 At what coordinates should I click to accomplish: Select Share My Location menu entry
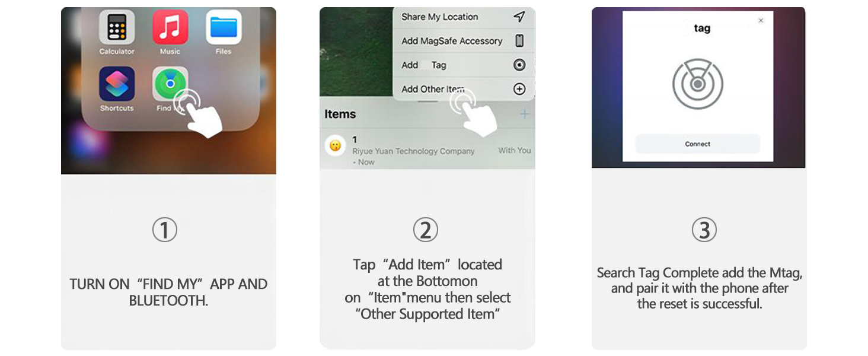(440, 17)
